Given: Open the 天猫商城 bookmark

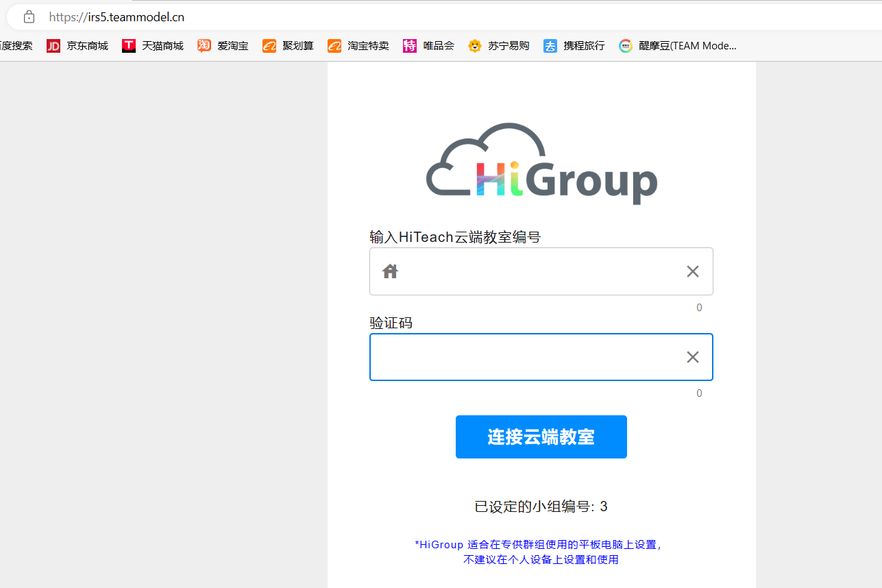Looking at the screenshot, I should [x=153, y=46].
